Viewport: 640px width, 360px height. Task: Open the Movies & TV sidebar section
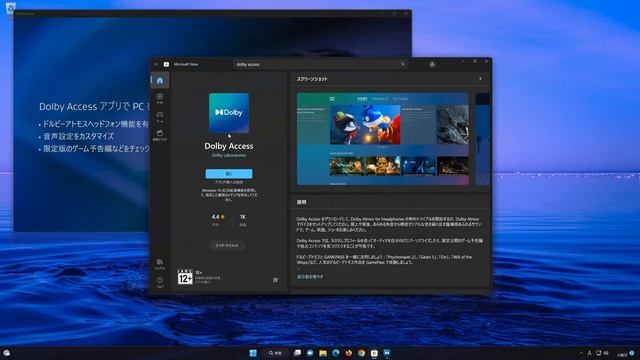(x=160, y=135)
